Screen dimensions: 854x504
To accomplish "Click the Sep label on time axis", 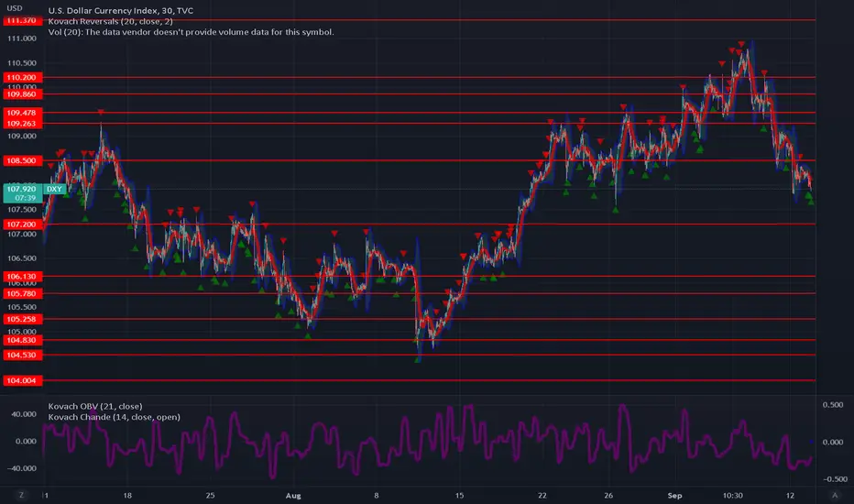I will coord(674,495).
